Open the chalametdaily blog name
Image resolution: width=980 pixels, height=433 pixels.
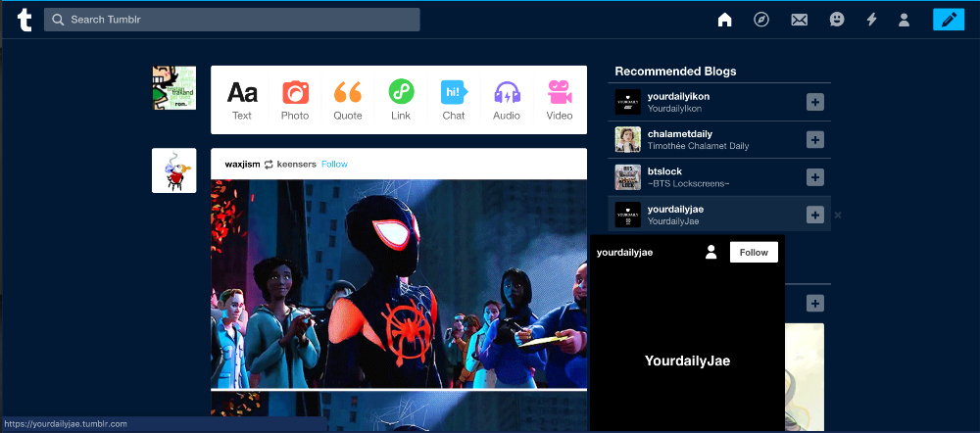(680, 133)
